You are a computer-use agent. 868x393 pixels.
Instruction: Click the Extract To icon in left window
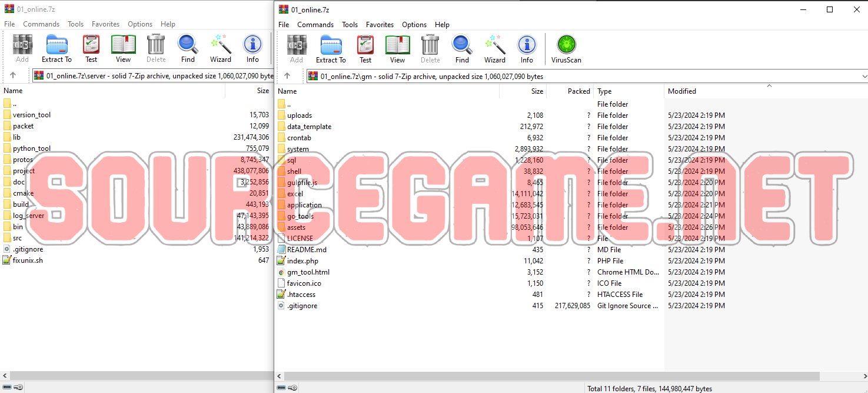coord(56,48)
